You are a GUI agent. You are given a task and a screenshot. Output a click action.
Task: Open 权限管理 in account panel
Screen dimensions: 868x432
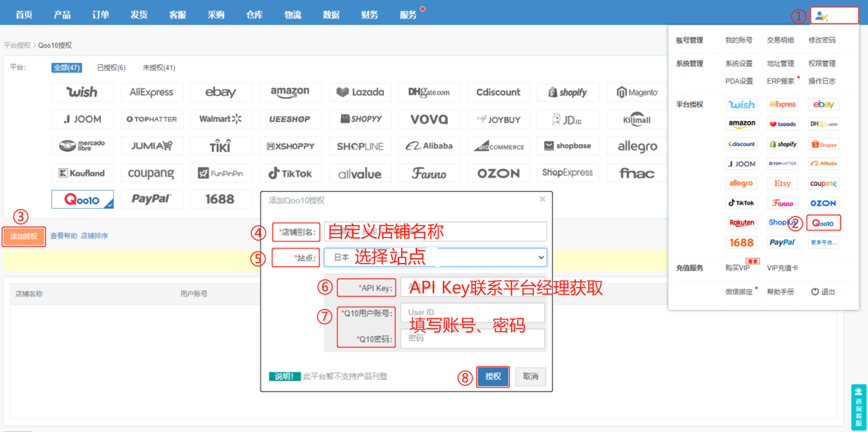(822, 64)
